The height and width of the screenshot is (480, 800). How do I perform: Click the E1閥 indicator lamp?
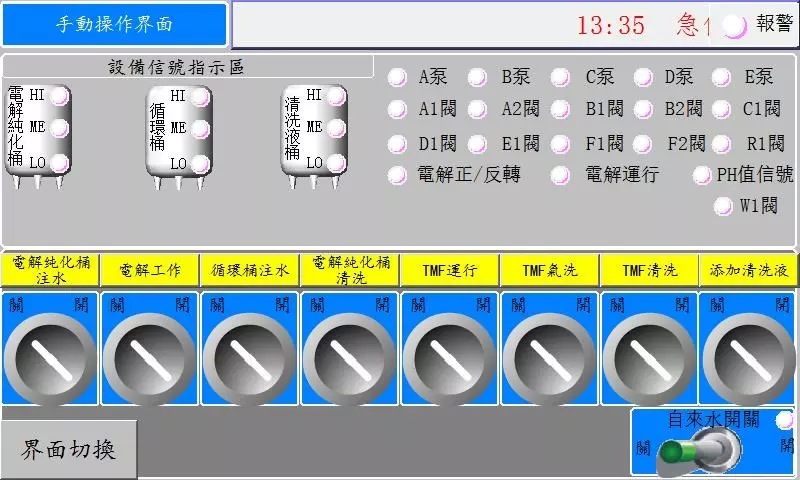point(477,144)
